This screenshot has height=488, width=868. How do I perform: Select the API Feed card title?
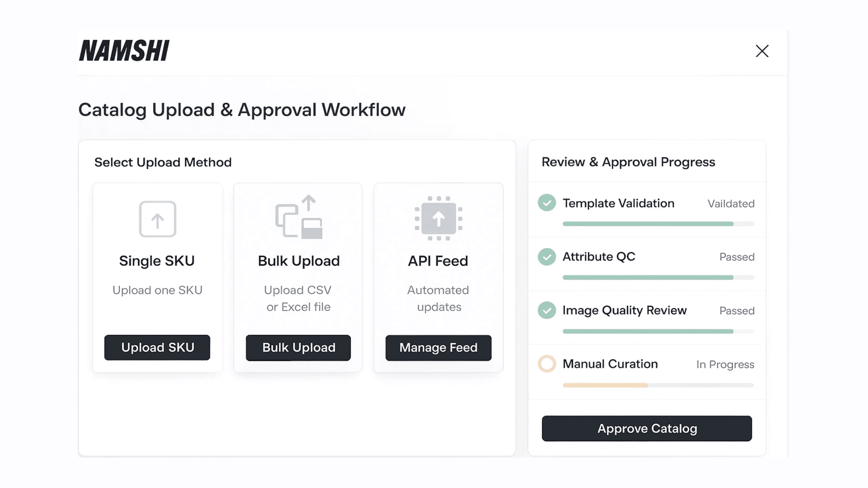coord(438,261)
